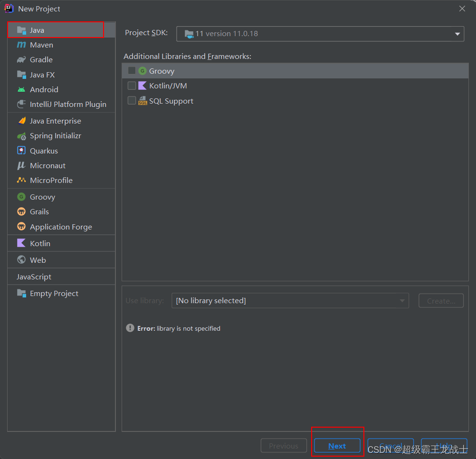The height and width of the screenshot is (459, 476).
Task: Click the 'SQL Support' label
Action: 171,101
